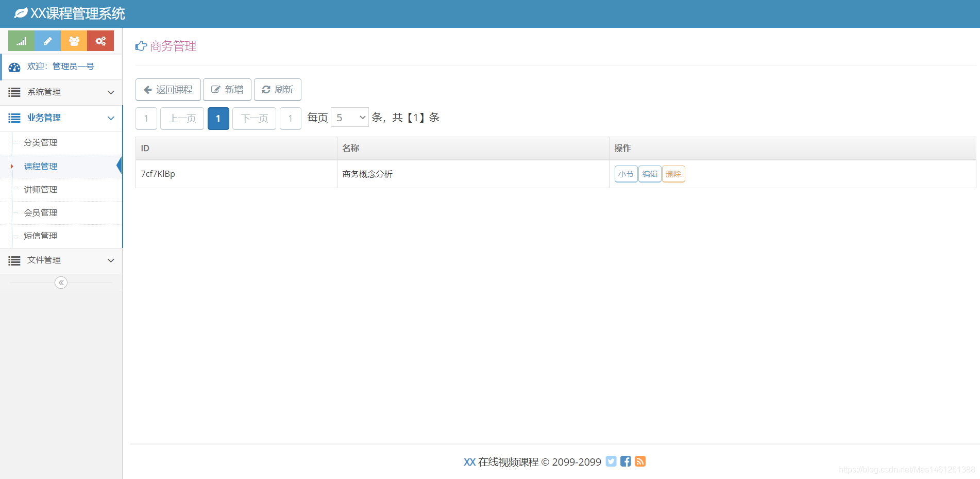Click the 欢迎: 管理员一号 text
Image resolution: width=980 pixels, height=479 pixels.
click(61, 67)
